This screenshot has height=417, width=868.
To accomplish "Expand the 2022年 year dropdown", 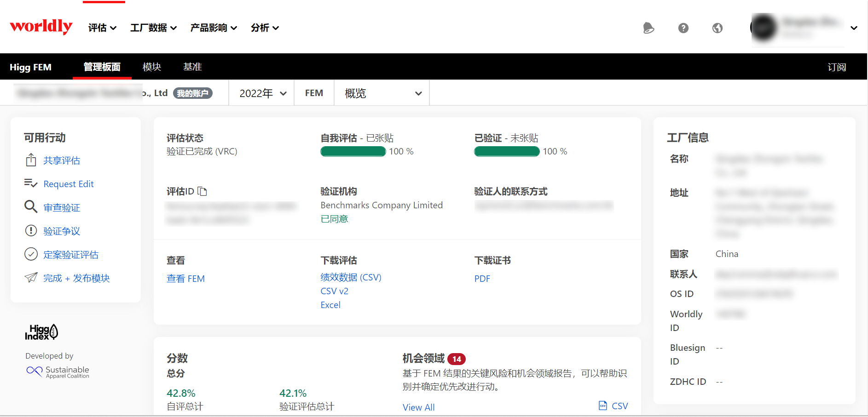I will click(x=262, y=93).
